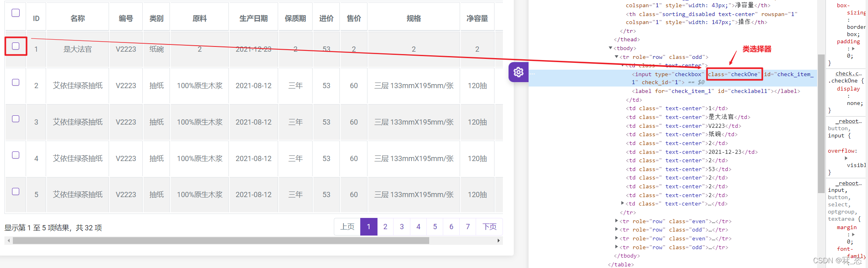The height and width of the screenshot is (268, 868).
Task: Open page 5 in pagination
Action: click(x=435, y=227)
